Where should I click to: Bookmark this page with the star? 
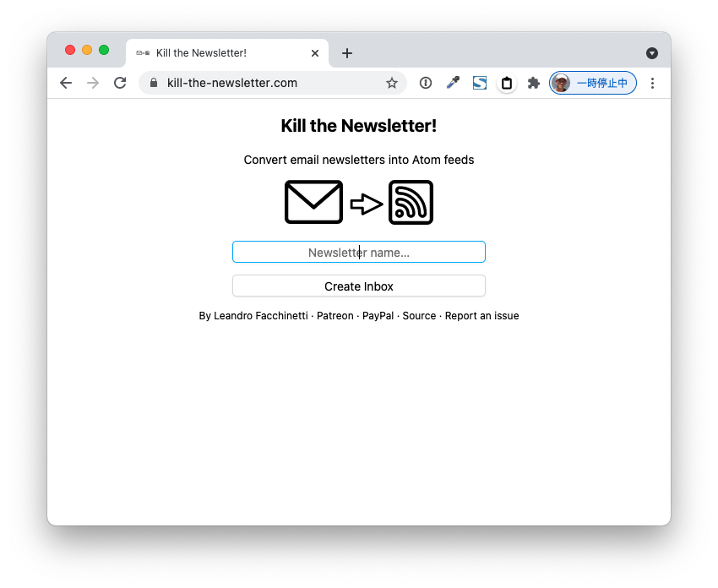point(391,83)
